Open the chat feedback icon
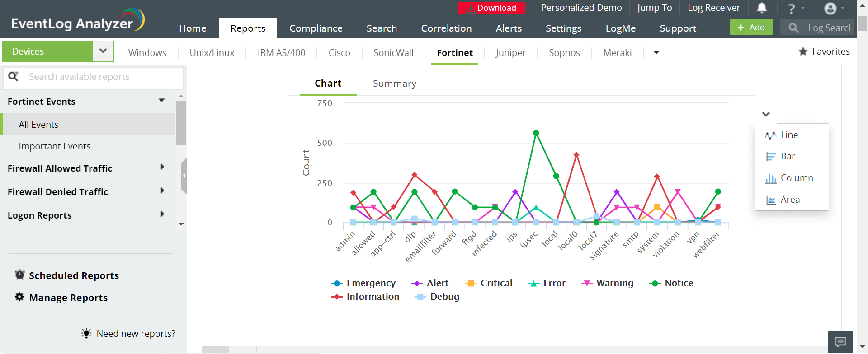868x354 pixels. (840, 342)
